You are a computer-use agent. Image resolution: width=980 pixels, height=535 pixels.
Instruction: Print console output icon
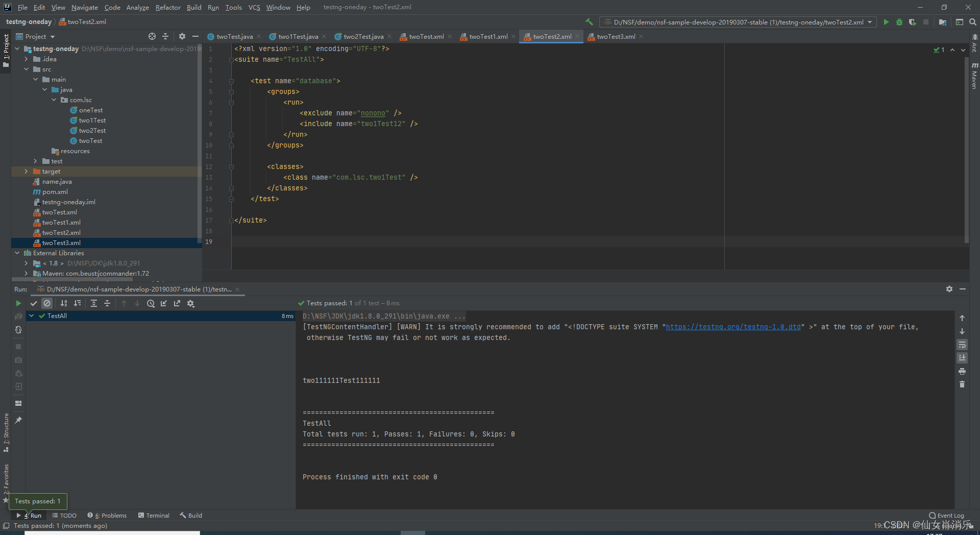[x=962, y=371]
